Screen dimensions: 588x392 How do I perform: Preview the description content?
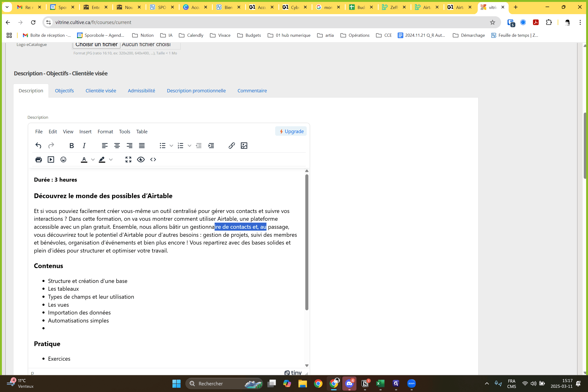[x=141, y=159]
